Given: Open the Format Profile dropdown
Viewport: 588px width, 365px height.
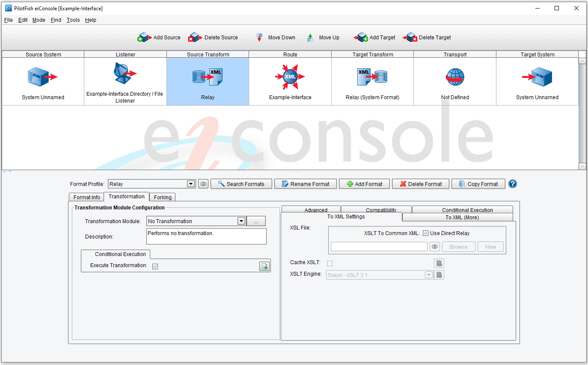Looking at the screenshot, I should pyautogui.click(x=191, y=184).
